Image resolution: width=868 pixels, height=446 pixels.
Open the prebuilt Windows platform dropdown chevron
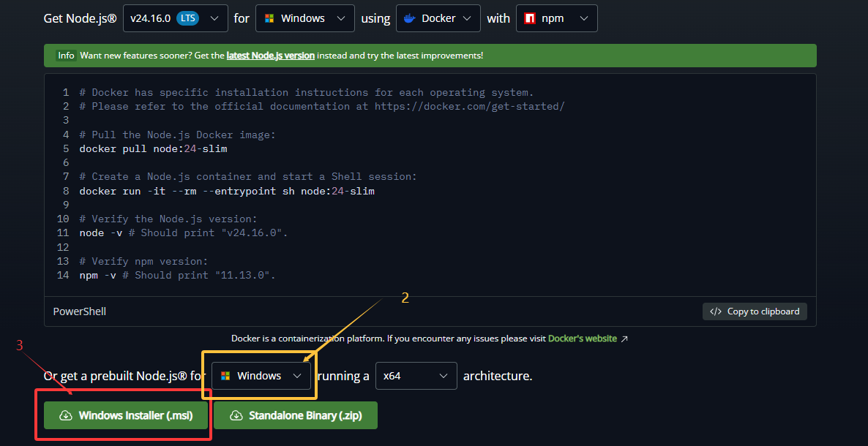tap(297, 377)
